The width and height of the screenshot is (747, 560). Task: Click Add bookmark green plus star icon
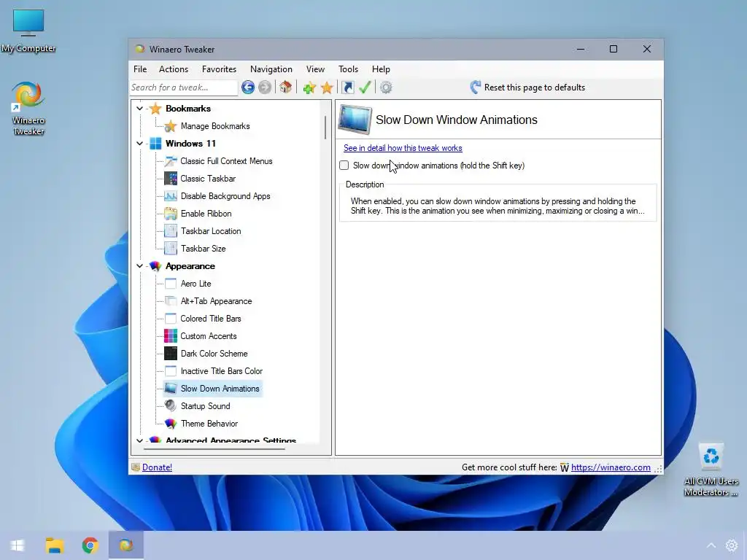pyautogui.click(x=309, y=87)
